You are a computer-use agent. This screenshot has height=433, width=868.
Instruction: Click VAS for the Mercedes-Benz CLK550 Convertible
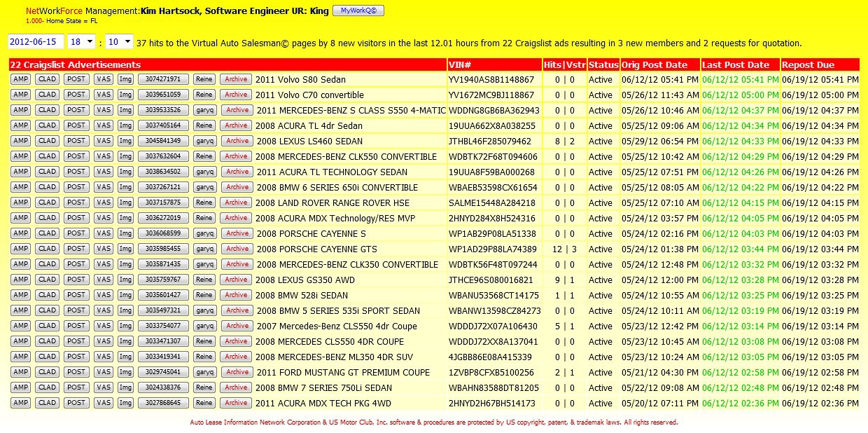(x=104, y=156)
